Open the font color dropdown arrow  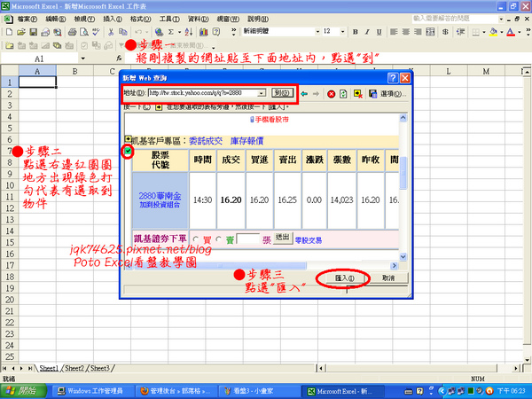pos(519,32)
